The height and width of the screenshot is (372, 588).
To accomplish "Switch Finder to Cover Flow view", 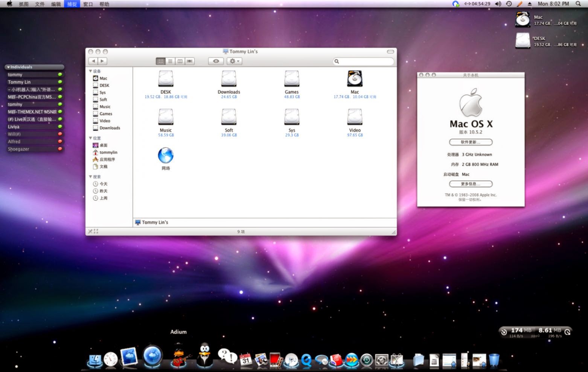I will tap(190, 61).
